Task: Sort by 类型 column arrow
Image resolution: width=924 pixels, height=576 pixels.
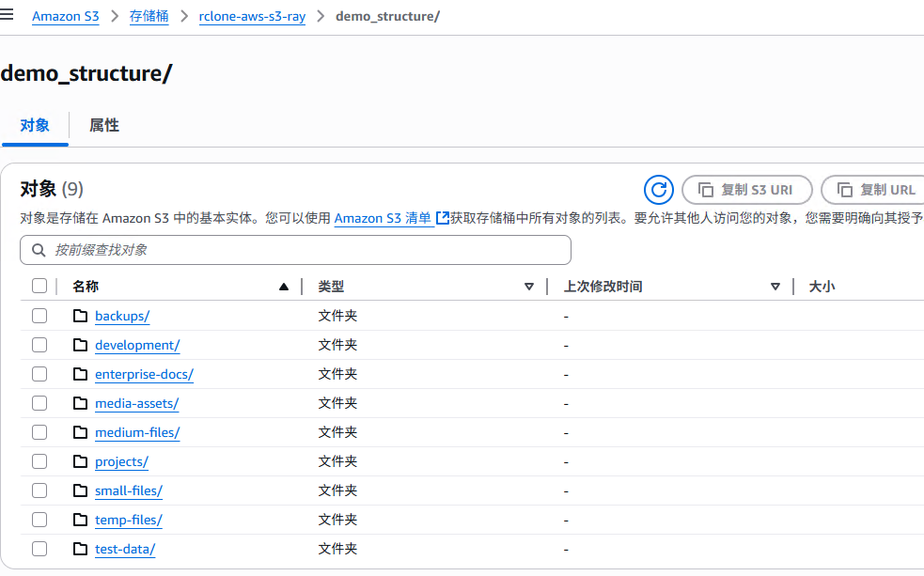Action: point(529,287)
